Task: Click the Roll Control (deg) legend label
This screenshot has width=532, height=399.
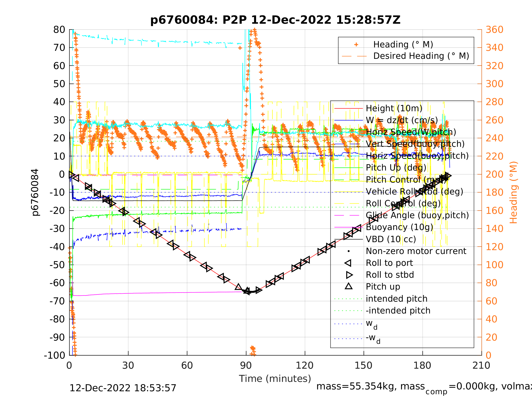Action: (x=403, y=203)
